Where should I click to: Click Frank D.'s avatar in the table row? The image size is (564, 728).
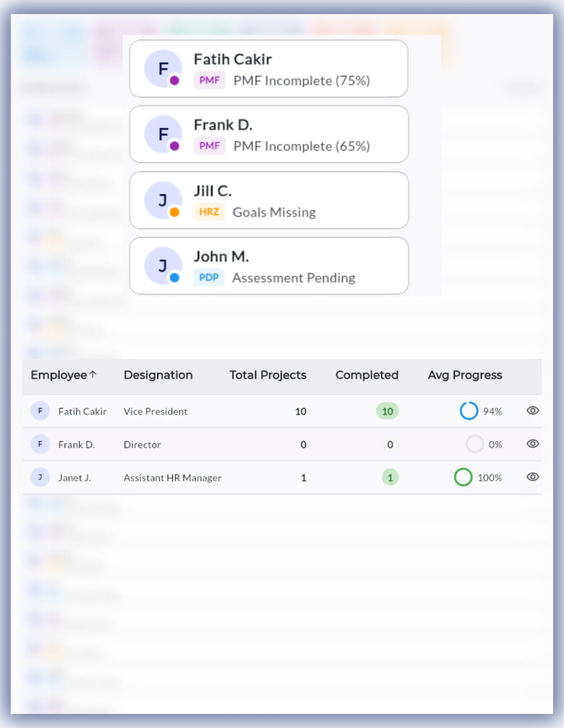pos(40,444)
